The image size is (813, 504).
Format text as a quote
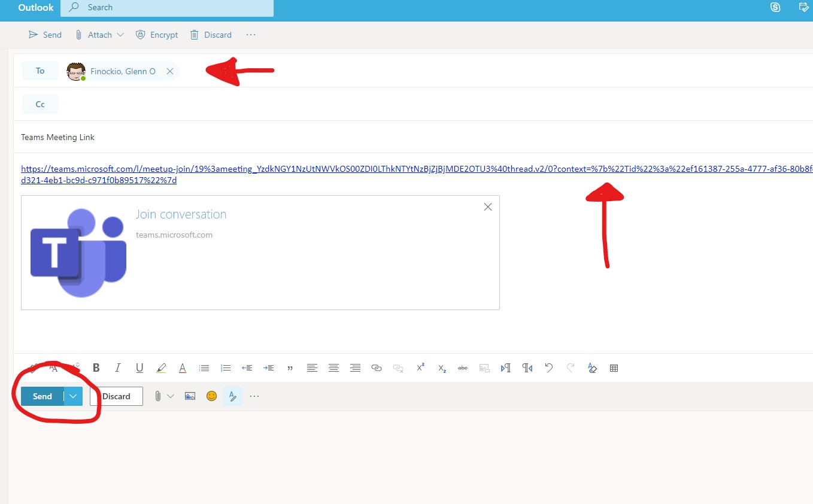pos(290,368)
